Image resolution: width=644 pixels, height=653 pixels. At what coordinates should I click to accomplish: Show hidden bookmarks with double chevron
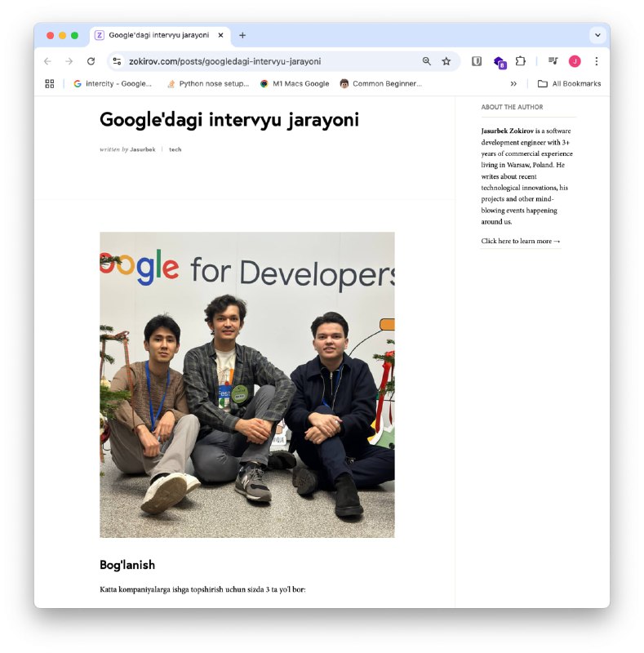tap(513, 84)
